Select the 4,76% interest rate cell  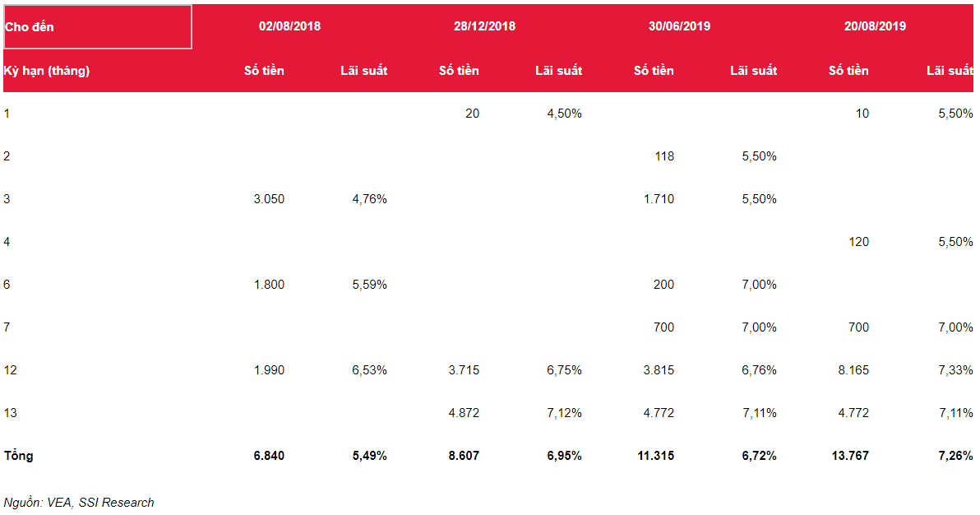coord(369,199)
